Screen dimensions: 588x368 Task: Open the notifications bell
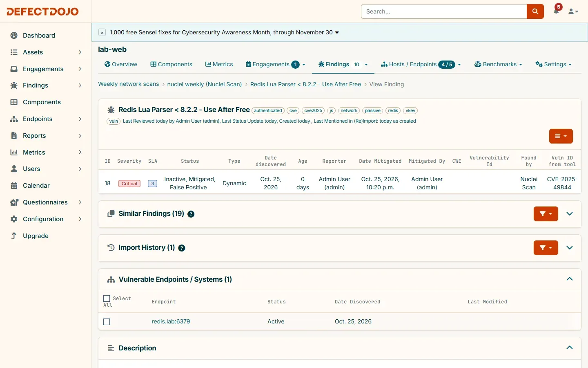pyautogui.click(x=556, y=11)
